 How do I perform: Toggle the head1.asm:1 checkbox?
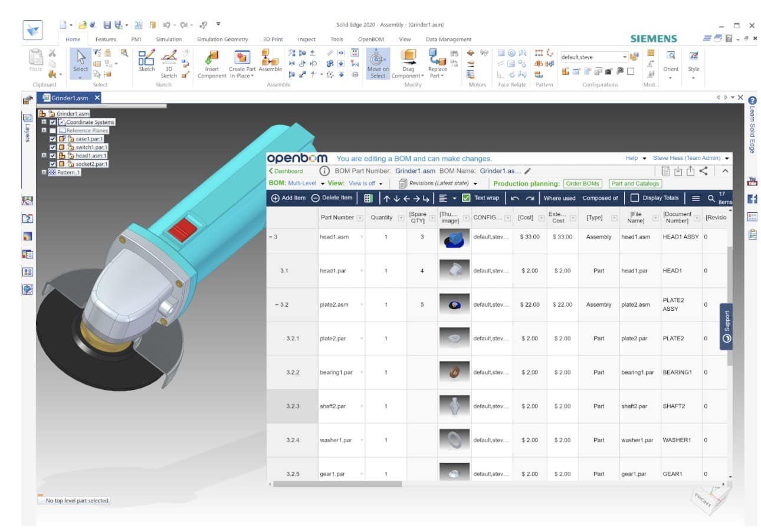point(53,156)
